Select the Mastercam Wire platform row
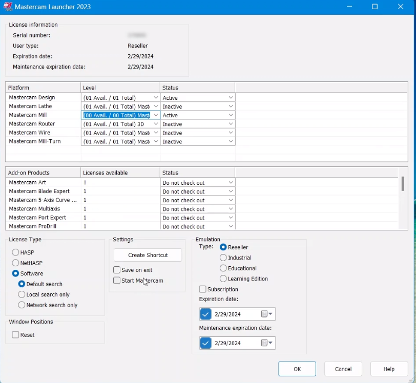This screenshot has height=384, width=416. click(29, 132)
